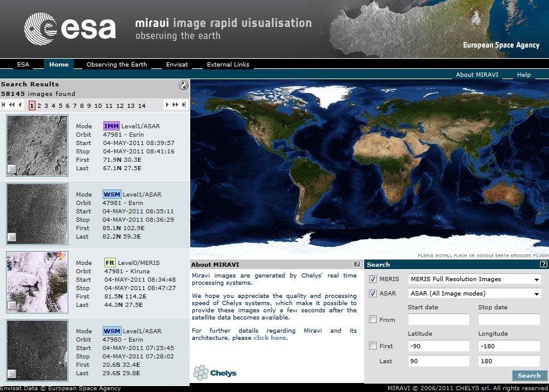Click the Search button
This screenshot has width=549, height=392.
[x=529, y=375]
